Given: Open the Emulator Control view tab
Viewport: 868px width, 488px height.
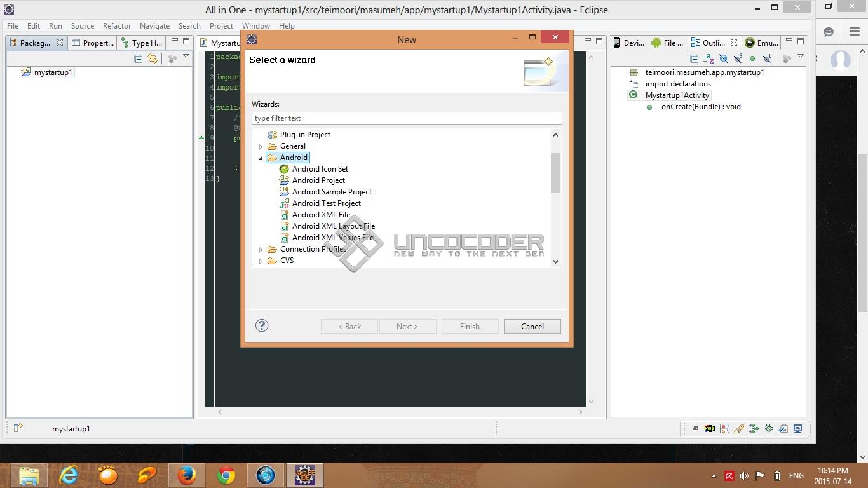Looking at the screenshot, I should click(x=762, y=43).
